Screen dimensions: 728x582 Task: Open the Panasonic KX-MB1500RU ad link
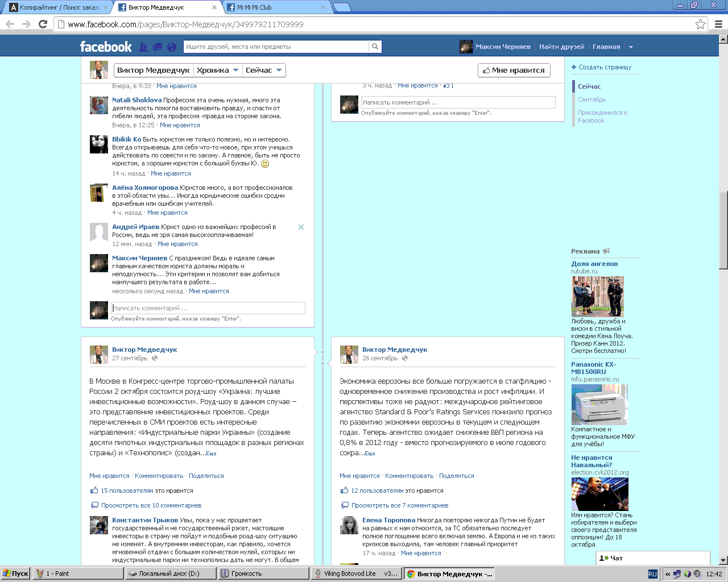(594, 368)
